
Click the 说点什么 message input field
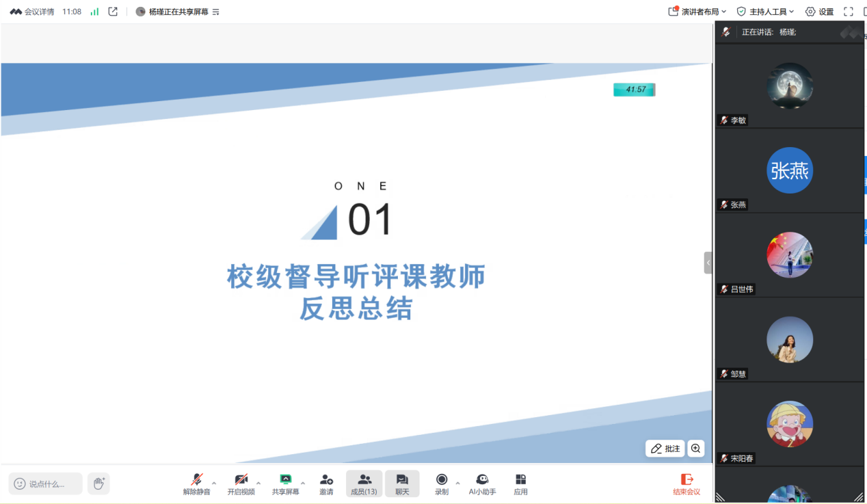(x=46, y=483)
